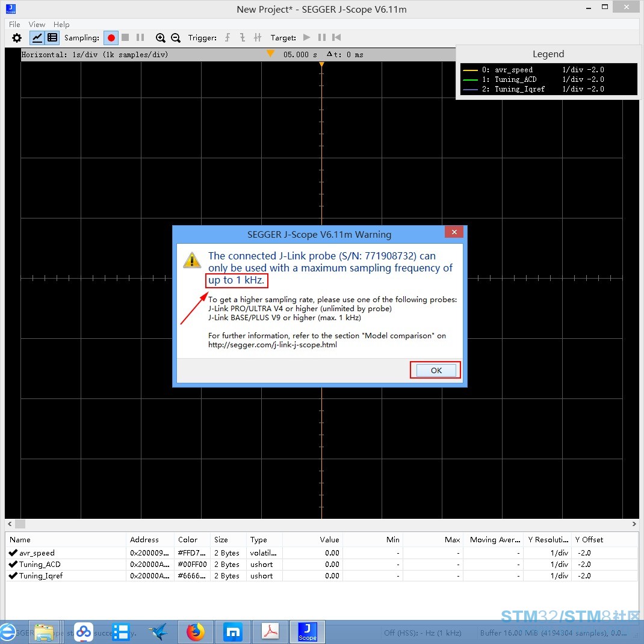Open Firefox from the taskbar
The width and height of the screenshot is (644, 644).
tap(196, 632)
